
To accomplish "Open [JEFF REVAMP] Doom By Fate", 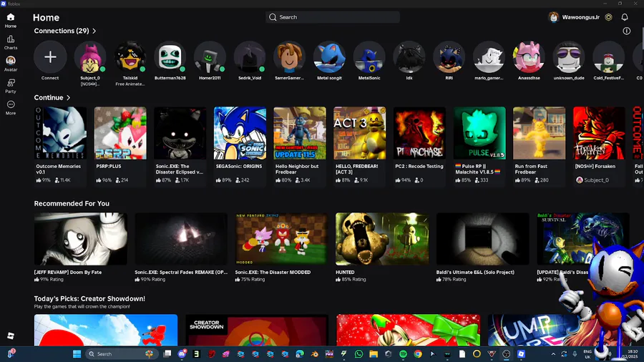I will click(x=80, y=247).
